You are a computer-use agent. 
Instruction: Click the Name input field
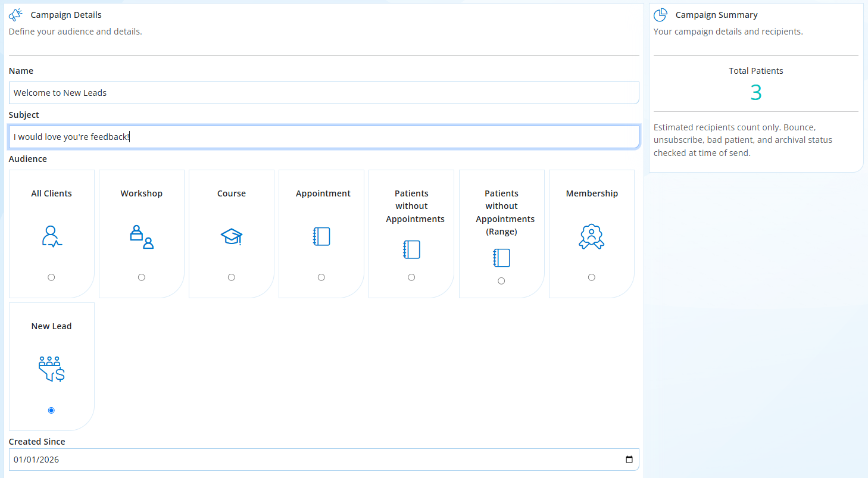tap(324, 93)
